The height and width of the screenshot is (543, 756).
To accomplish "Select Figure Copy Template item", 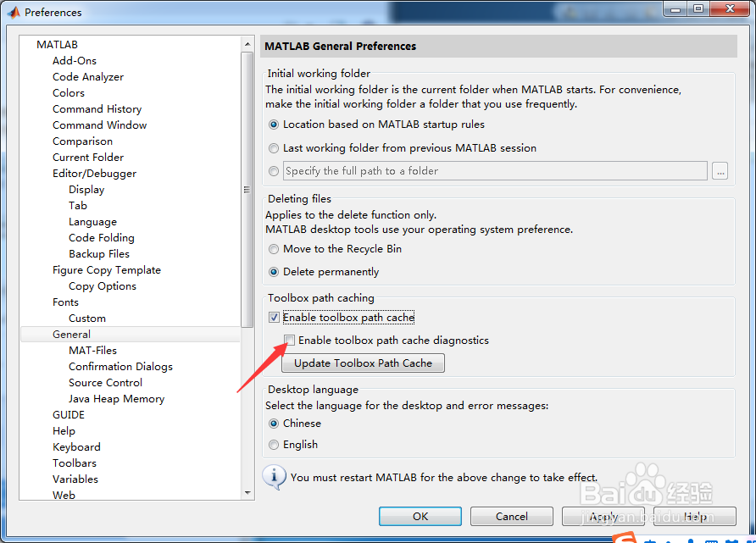I will tap(107, 270).
